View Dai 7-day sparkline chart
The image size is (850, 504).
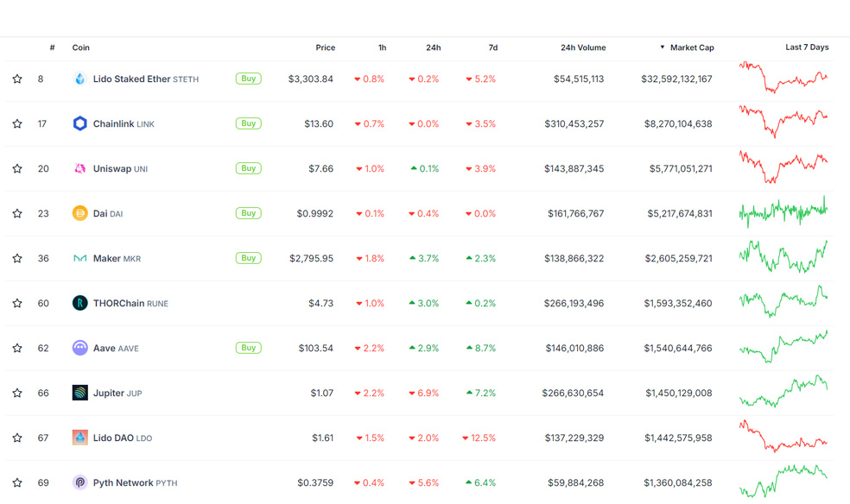click(783, 211)
